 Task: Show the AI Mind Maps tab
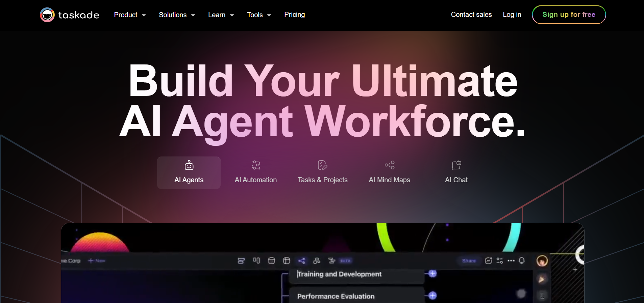389,172
